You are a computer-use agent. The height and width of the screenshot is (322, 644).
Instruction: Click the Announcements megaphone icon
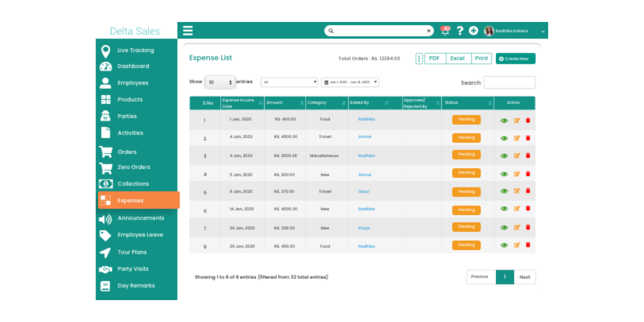click(106, 220)
